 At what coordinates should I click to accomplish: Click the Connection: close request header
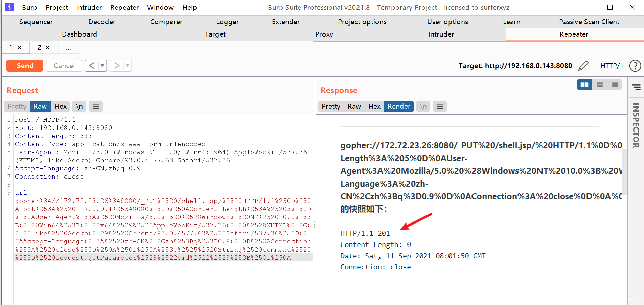[49, 177]
